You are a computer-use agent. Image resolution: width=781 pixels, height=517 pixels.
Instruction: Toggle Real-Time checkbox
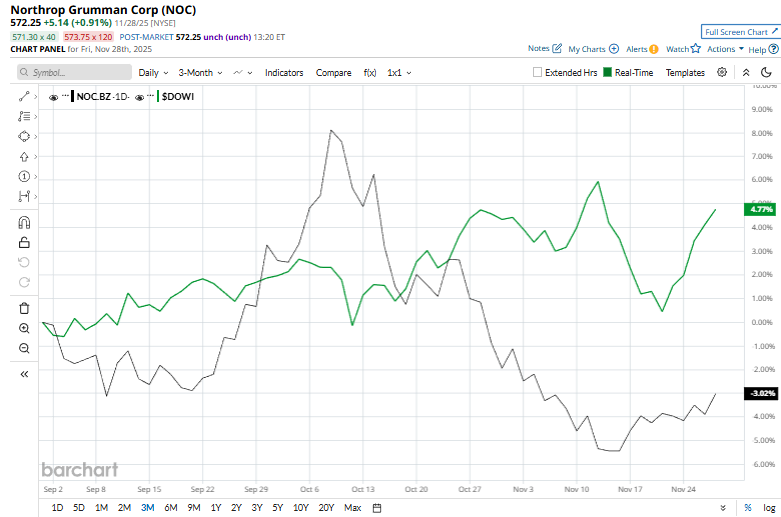(607, 72)
